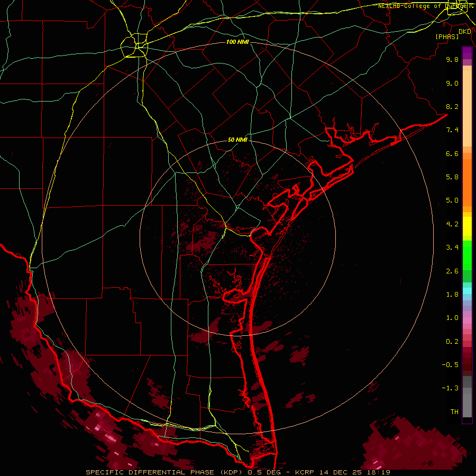
Task: Click the 5.0 legend value
Action: (x=452, y=200)
